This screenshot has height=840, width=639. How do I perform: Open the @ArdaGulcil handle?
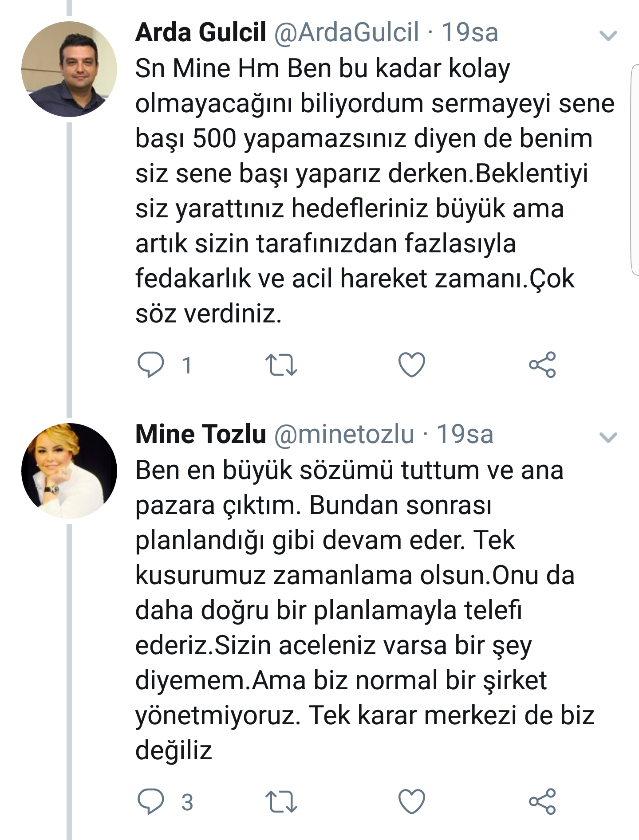[x=347, y=32]
